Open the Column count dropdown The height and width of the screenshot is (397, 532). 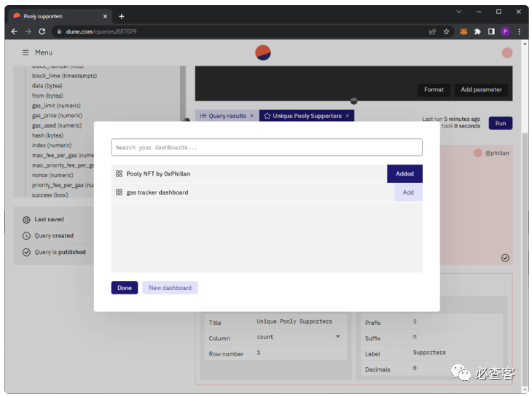[299, 337]
